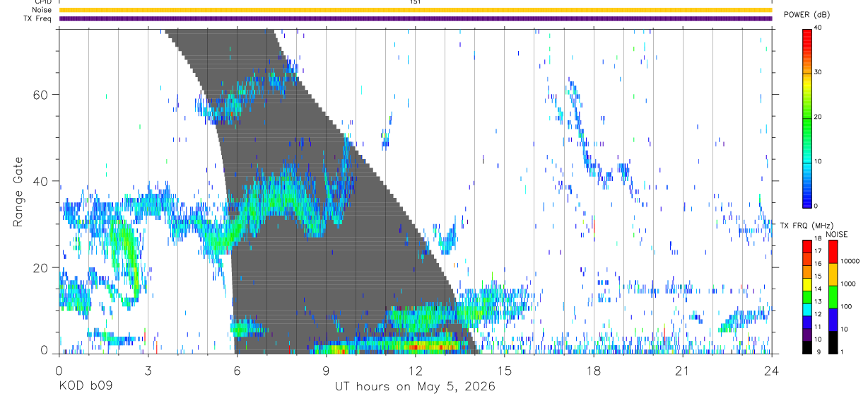Click the 'KOD b09' station label
Viewport: 868px width, 401px height.
click(x=85, y=387)
